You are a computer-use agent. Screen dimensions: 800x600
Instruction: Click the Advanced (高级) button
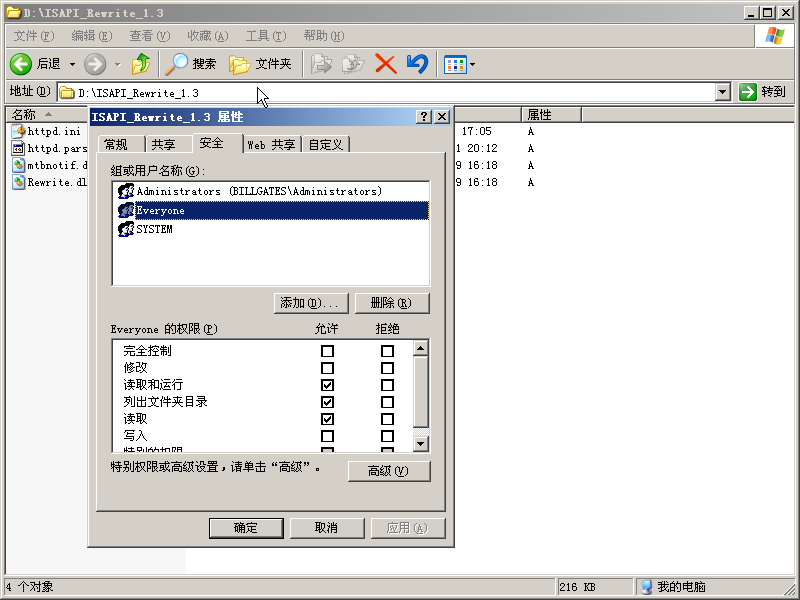click(x=389, y=471)
